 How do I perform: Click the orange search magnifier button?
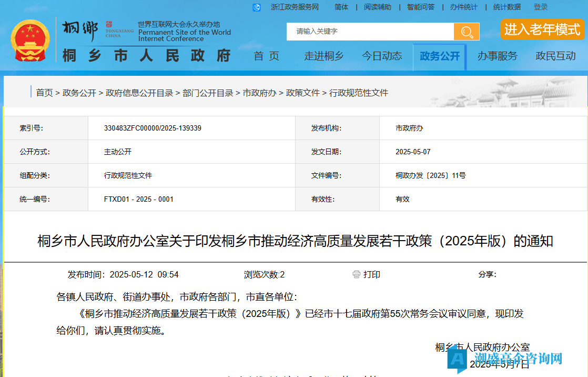point(466,32)
